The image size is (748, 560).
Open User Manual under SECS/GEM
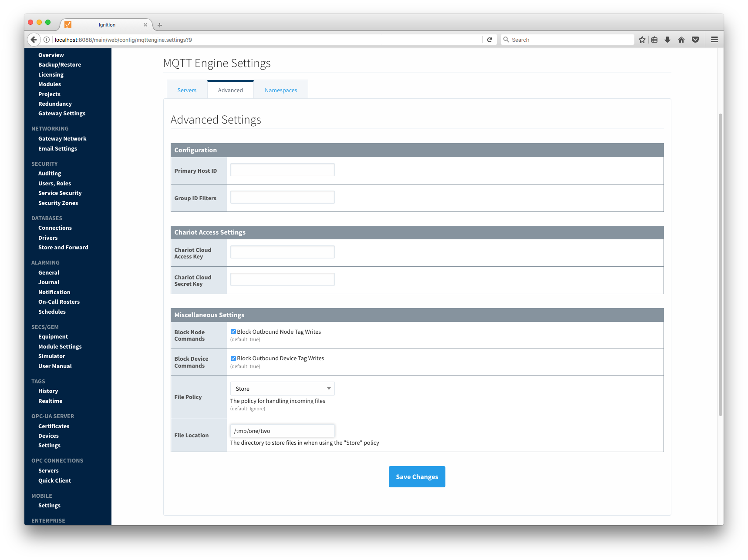[x=55, y=366]
